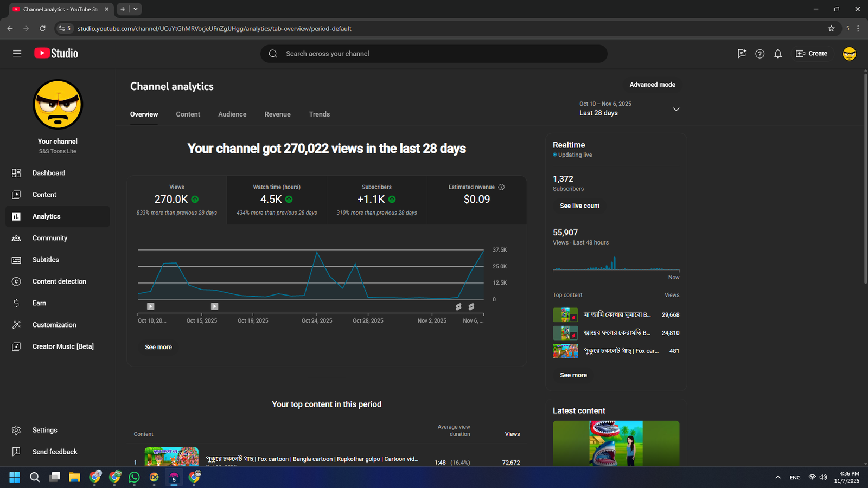The width and height of the screenshot is (868, 488).
Task: Click the notifications bell icon
Action: pos(777,54)
